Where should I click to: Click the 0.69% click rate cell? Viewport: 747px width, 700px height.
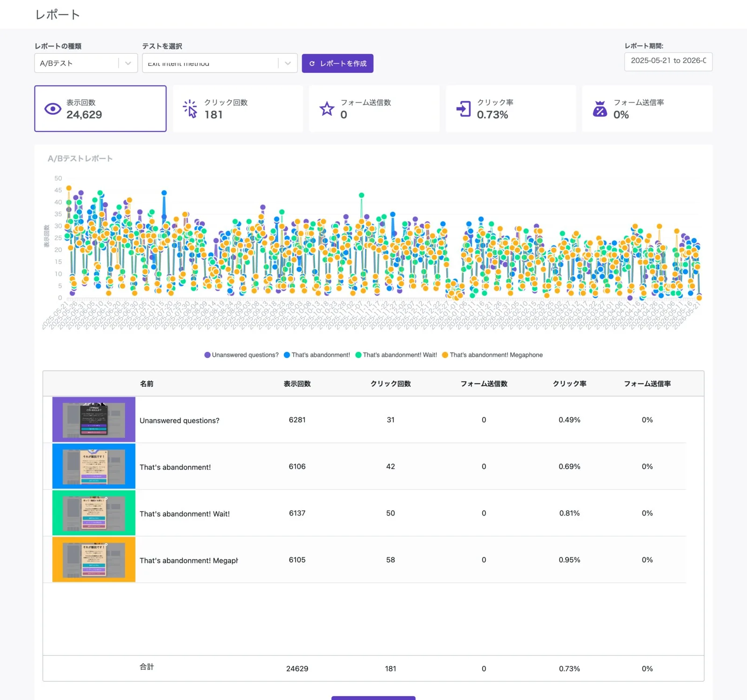[x=570, y=467]
